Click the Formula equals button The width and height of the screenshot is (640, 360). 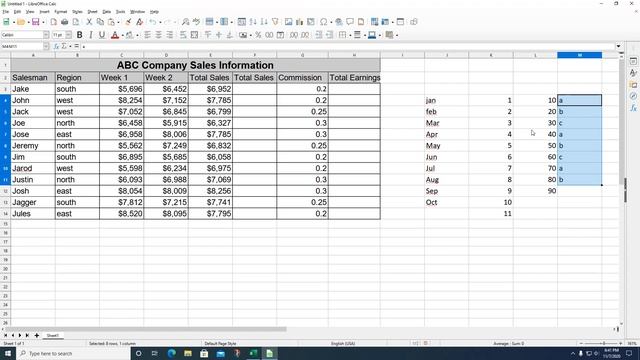[77, 47]
